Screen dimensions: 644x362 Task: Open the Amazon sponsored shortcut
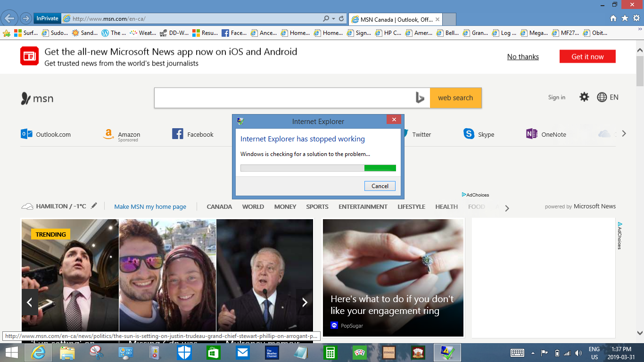pyautogui.click(x=121, y=135)
